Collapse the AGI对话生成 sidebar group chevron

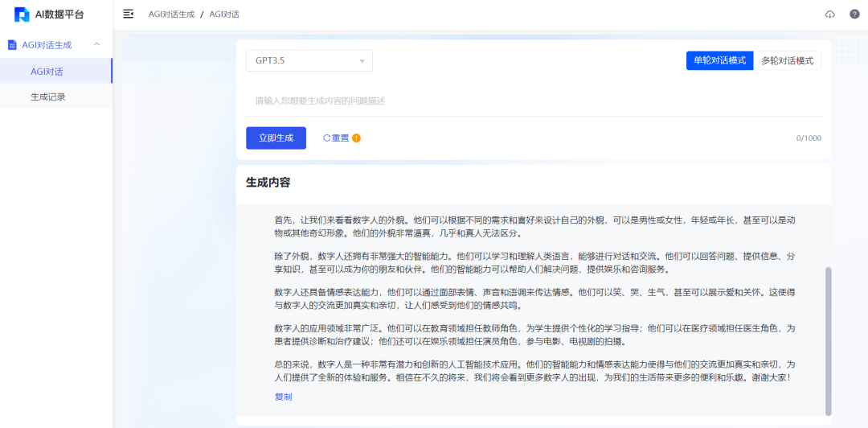coord(96,45)
